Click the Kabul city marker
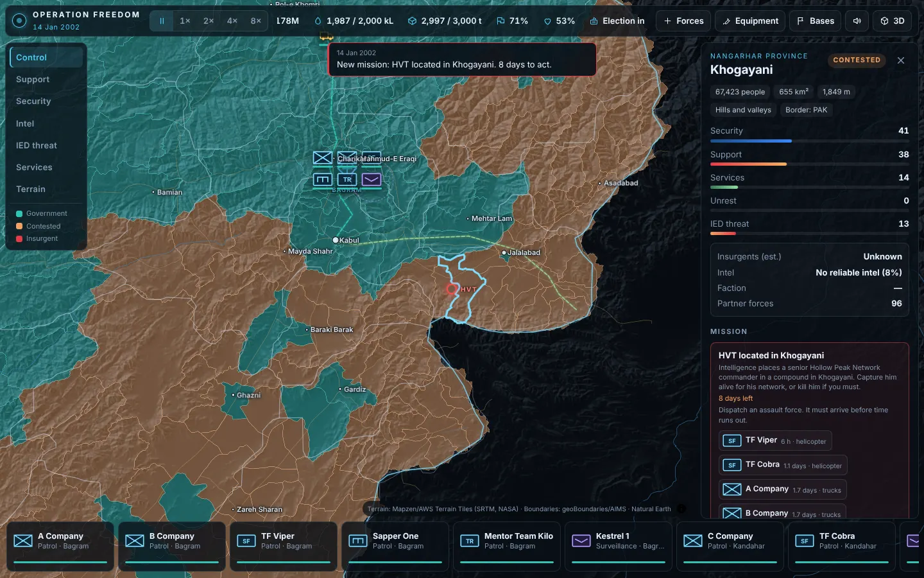Image resolution: width=924 pixels, height=578 pixels. 336,240
